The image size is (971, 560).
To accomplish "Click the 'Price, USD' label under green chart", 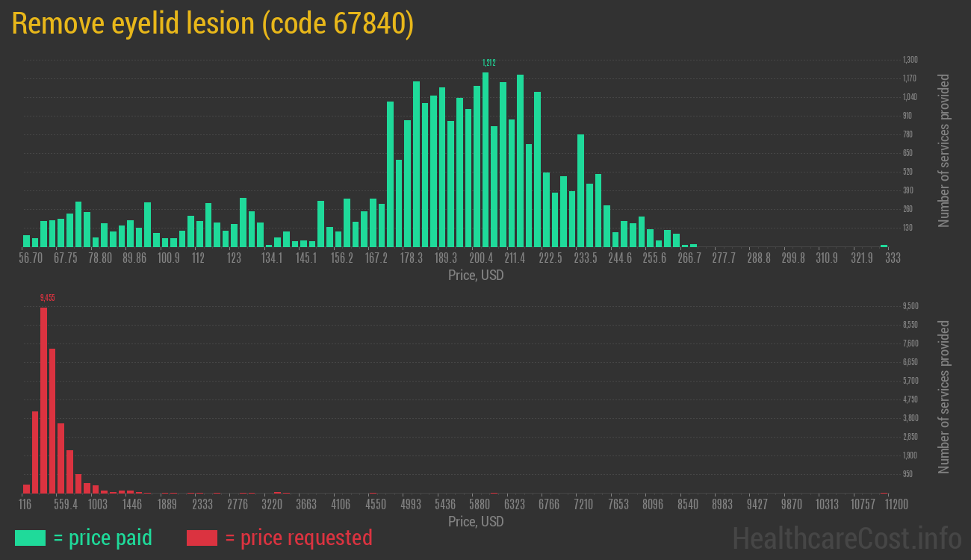I will (x=476, y=276).
